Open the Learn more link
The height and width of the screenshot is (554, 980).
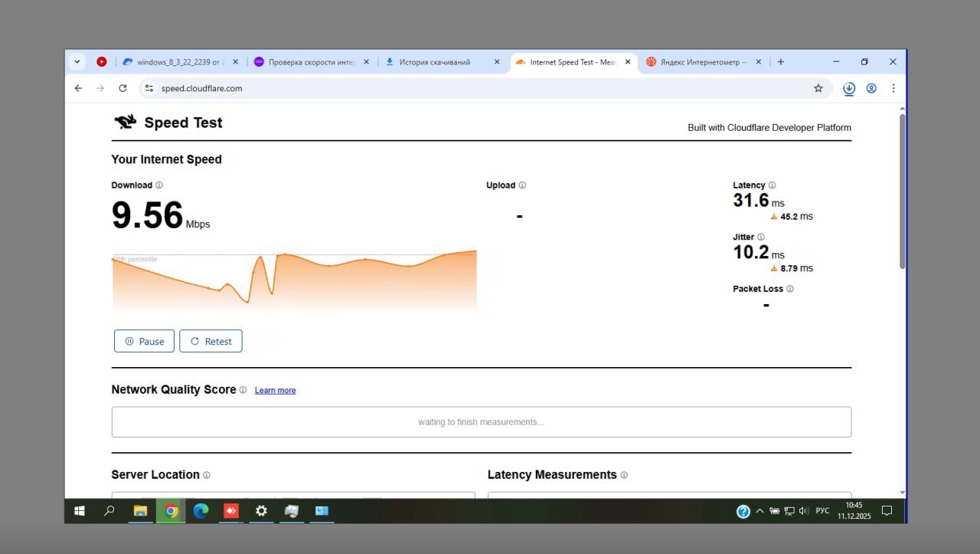(x=275, y=391)
